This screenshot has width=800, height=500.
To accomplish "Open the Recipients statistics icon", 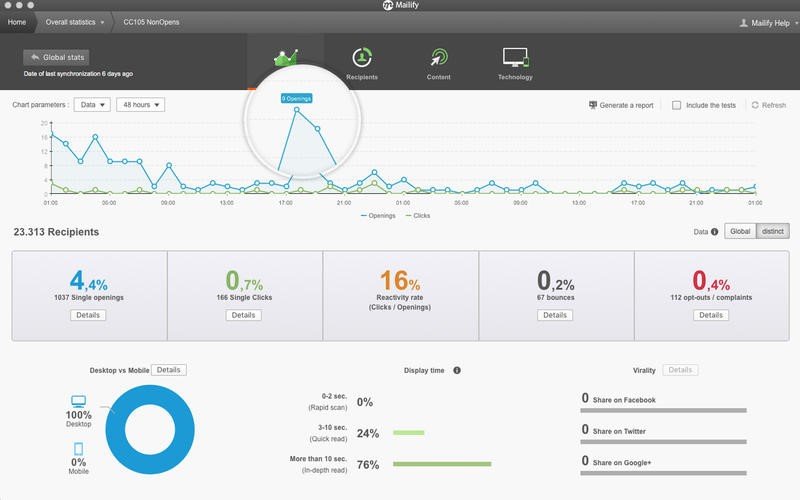I will (362, 57).
